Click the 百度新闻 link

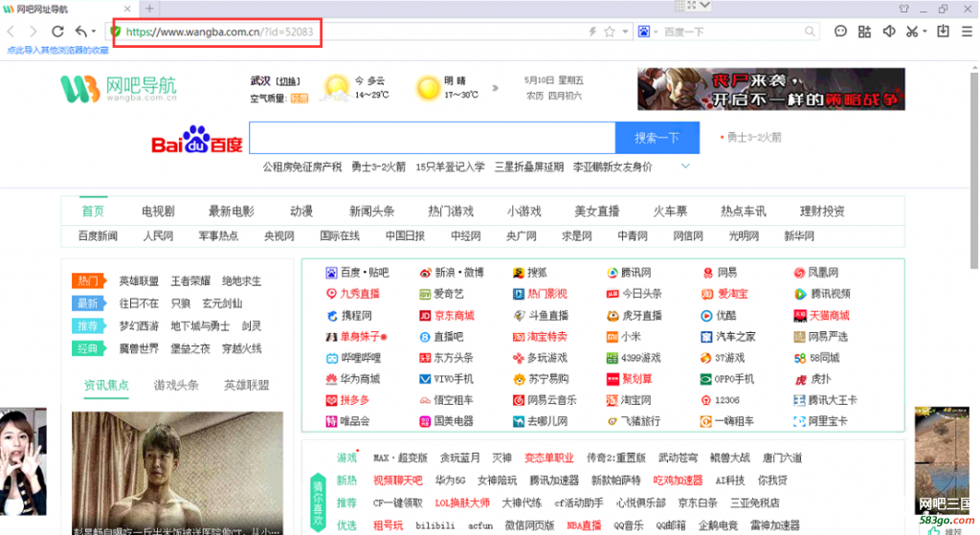pos(98,236)
